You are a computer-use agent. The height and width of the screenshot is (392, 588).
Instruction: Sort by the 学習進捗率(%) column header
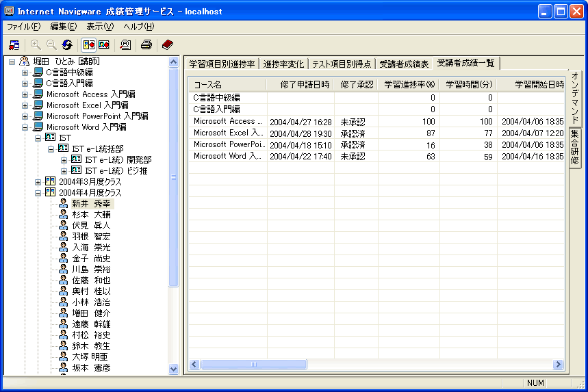point(409,85)
